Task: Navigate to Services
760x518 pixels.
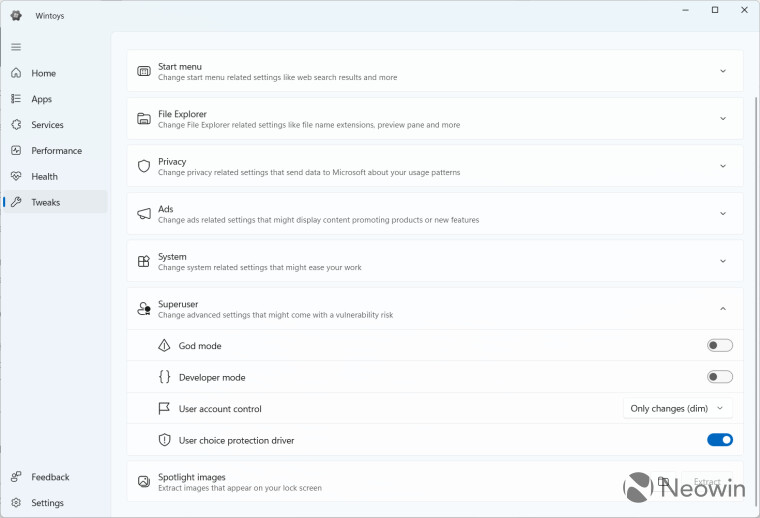Action: click(55, 125)
